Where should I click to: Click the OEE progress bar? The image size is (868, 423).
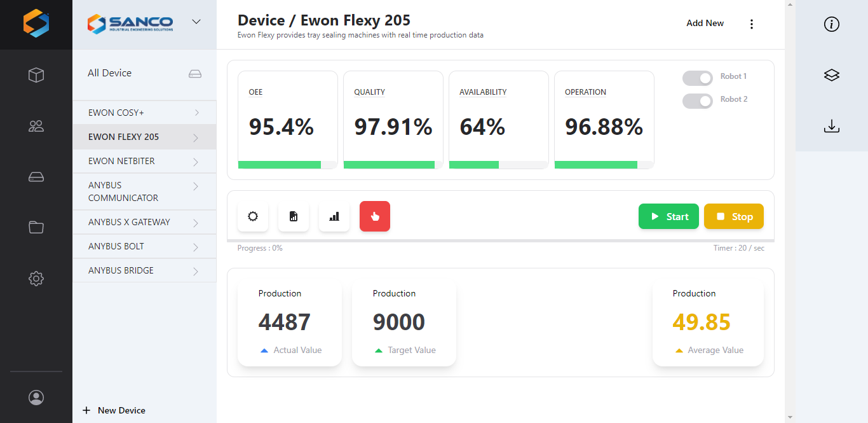[x=288, y=165]
